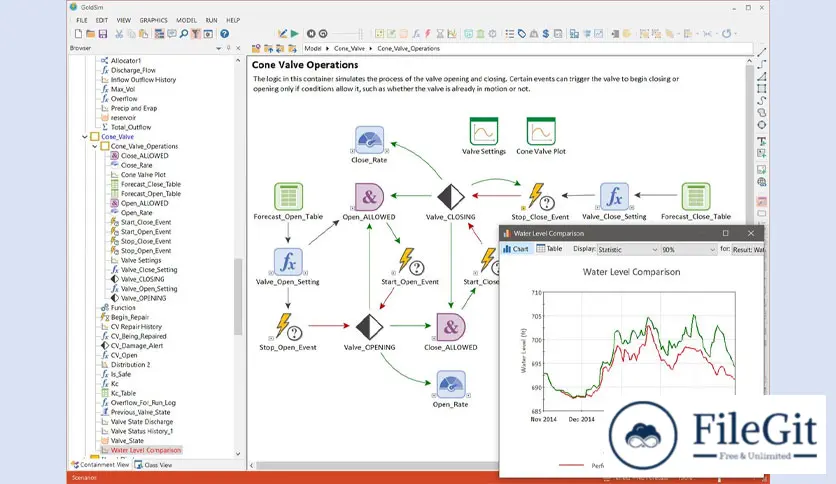
Task: Click the Open_ALLOWED AND gate element
Action: point(369,197)
